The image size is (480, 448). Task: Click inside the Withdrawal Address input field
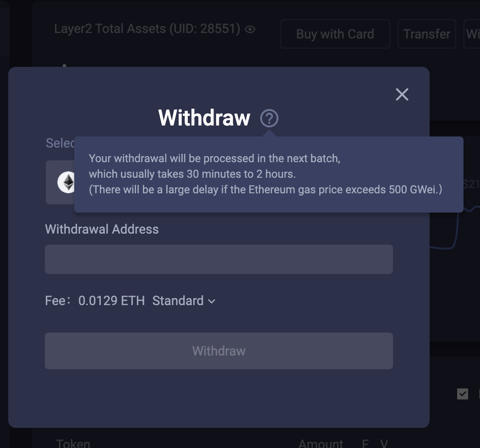pyautogui.click(x=218, y=259)
